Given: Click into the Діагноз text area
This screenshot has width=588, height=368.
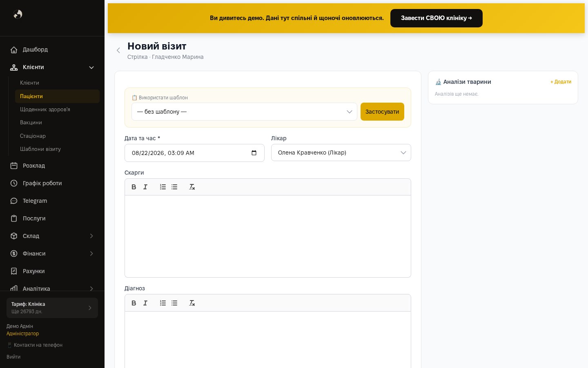Looking at the screenshot, I should coord(268,340).
